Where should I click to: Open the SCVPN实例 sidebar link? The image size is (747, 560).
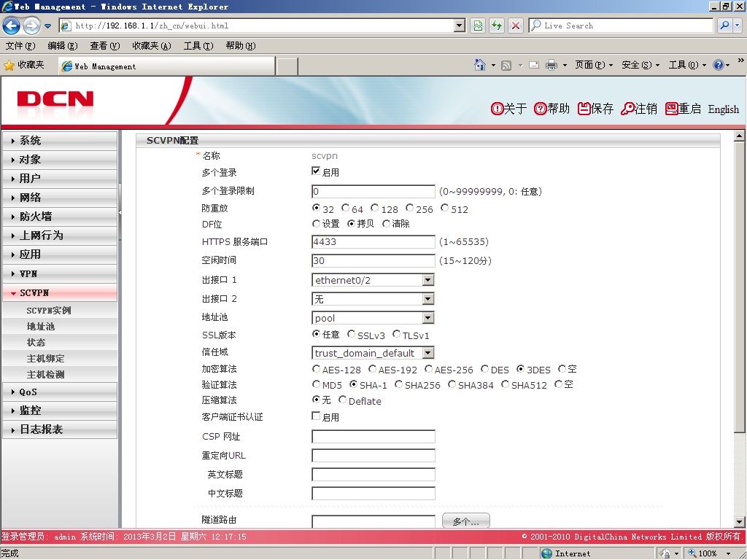pos(49,311)
